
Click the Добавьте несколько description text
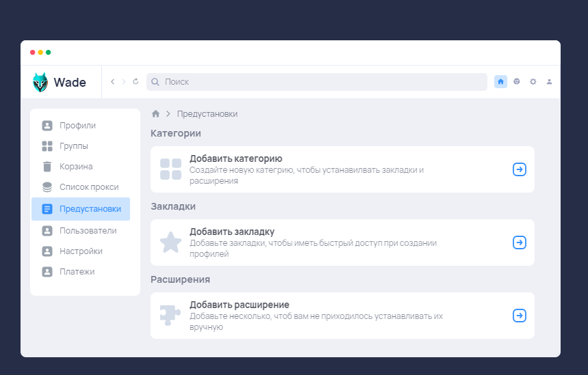coord(316,322)
